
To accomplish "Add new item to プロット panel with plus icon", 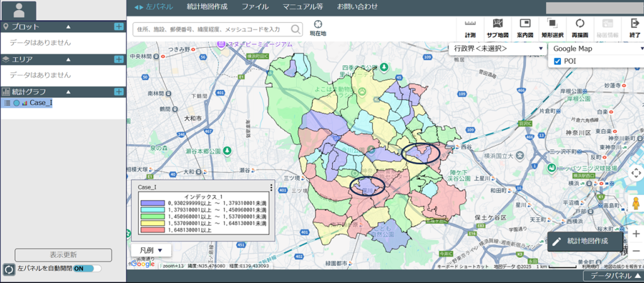I will [x=119, y=26].
